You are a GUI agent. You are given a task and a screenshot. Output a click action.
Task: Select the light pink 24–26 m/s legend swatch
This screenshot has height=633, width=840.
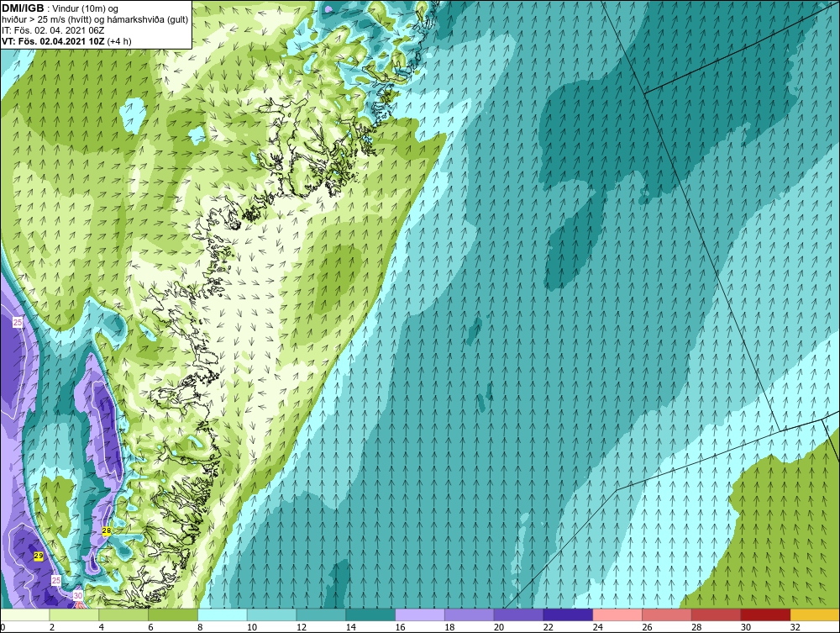point(617,615)
